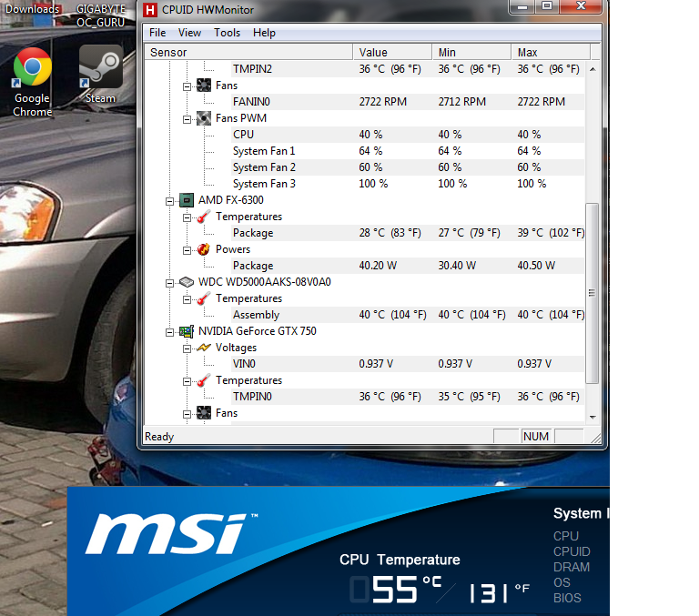Click thermometer icon for GTX 750 Temperatures
The height and width of the screenshot is (616, 699).
204,380
